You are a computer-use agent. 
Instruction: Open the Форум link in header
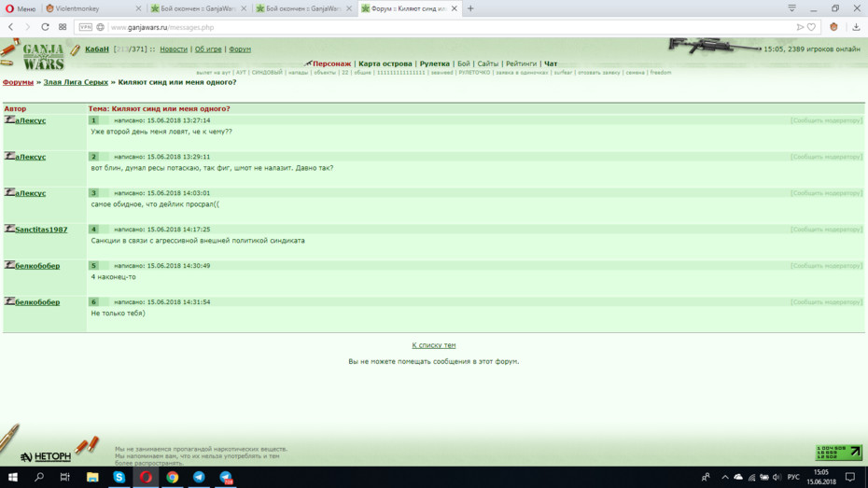[240, 49]
